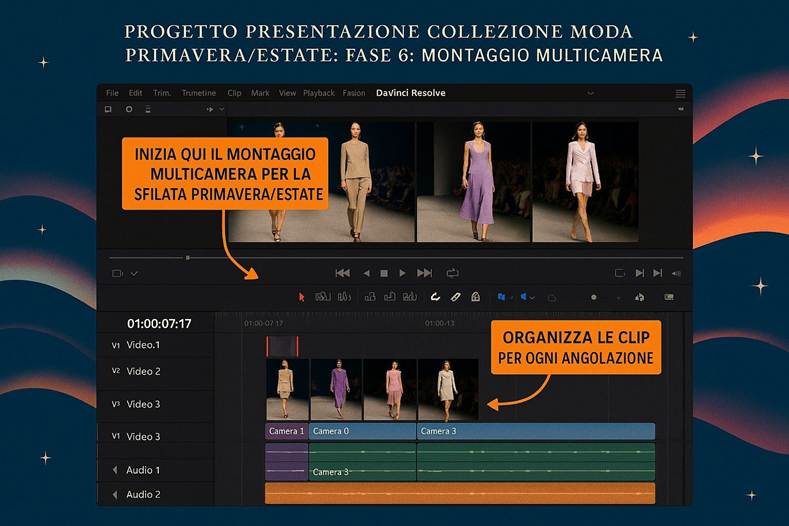Jump to the last frame in transport
The height and width of the screenshot is (526, 789).
point(425,273)
